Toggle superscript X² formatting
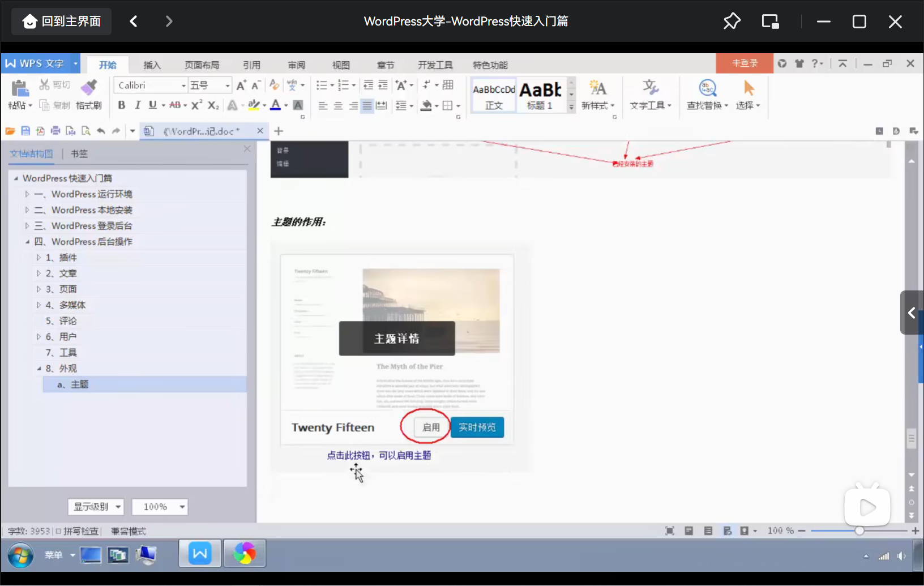Image resolution: width=924 pixels, height=586 pixels. tap(196, 105)
